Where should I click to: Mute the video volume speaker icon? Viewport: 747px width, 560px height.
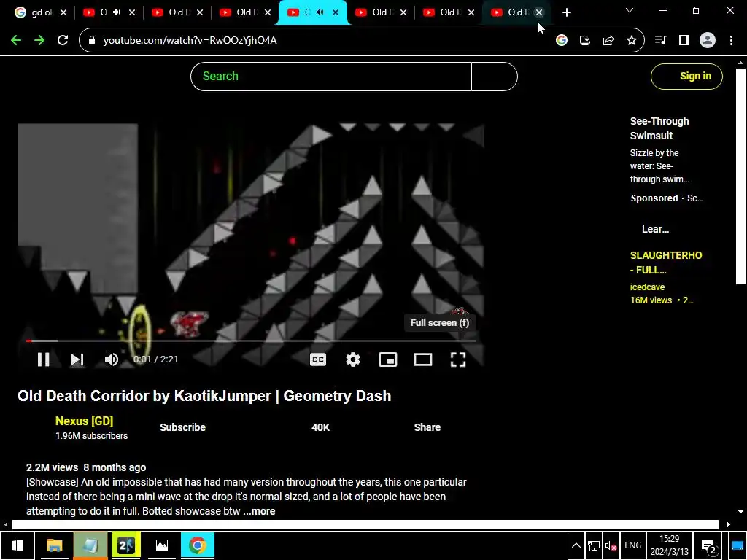112,359
